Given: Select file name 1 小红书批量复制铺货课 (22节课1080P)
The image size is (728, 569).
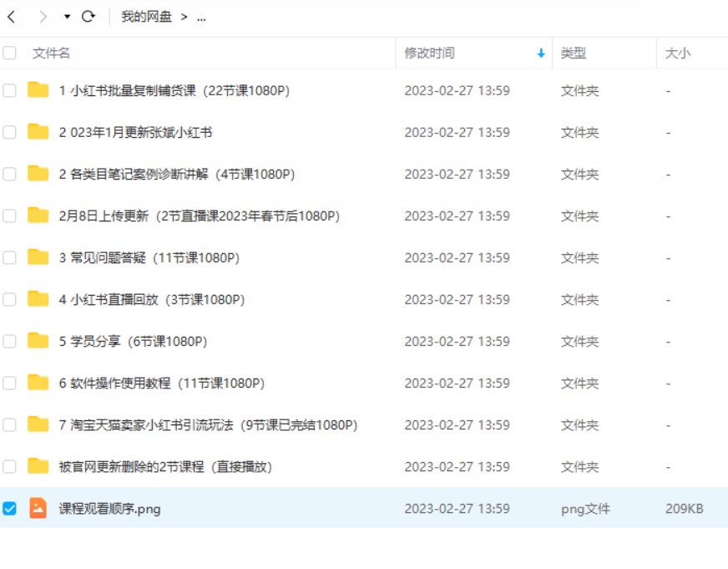Looking at the screenshot, I should [174, 90].
